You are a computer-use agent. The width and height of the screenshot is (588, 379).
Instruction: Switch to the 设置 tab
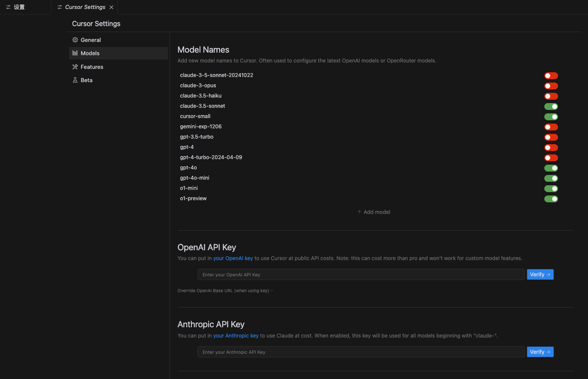click(x=25, y=7)
